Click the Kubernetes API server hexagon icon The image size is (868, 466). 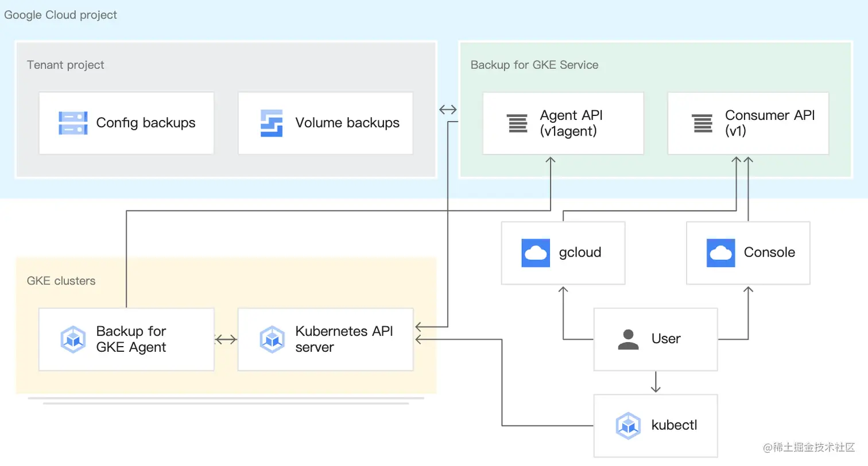click(272, 339)
